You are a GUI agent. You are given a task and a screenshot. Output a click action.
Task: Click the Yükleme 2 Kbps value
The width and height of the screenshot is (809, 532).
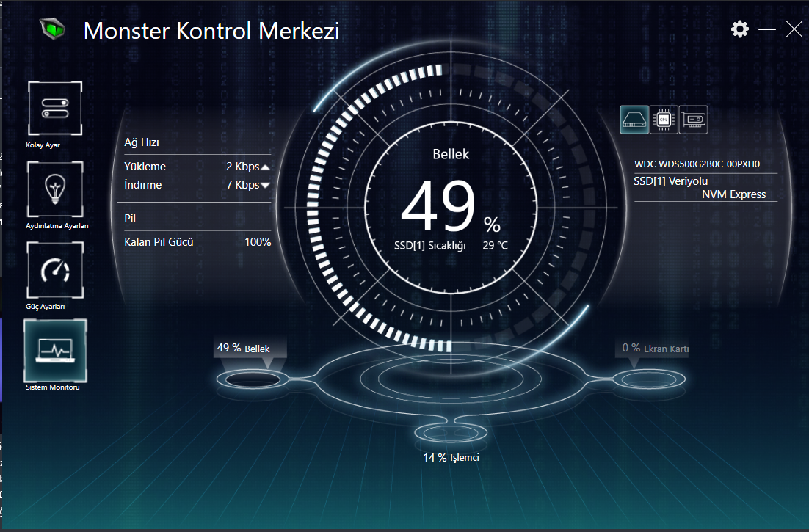[242, 167]
